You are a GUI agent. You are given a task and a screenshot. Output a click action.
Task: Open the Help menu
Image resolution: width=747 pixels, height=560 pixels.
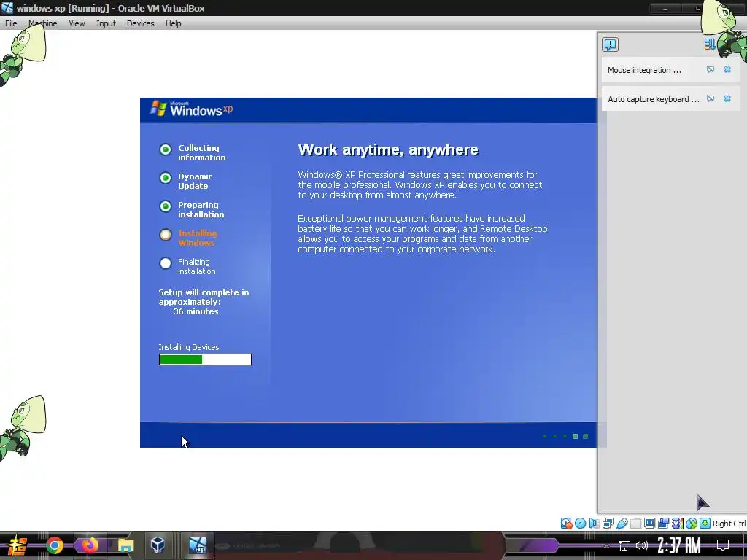coord(173,23)
